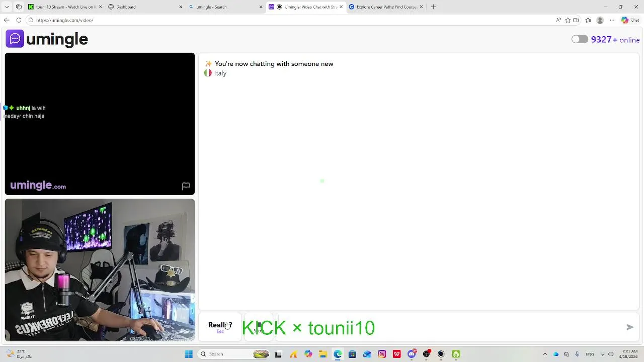Close the Explore Career Paths tab
This screenshot has height=362, width=644.
click(421, 7)
